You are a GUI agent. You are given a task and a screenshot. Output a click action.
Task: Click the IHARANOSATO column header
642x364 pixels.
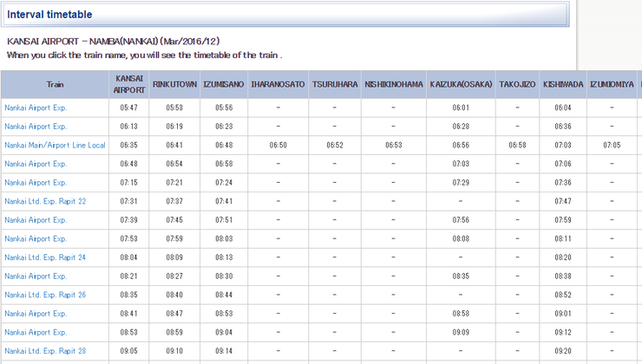pos(278,84)
